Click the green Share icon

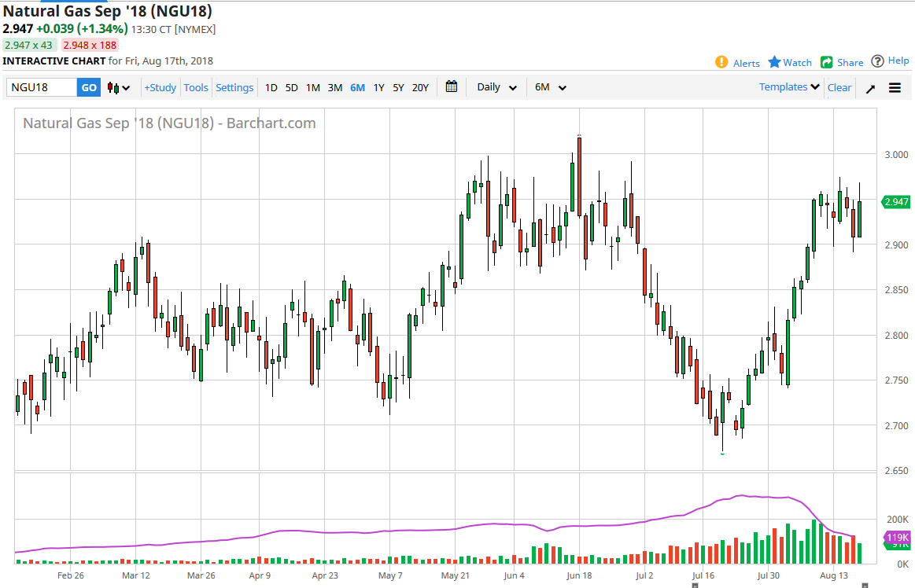[826, 62]
